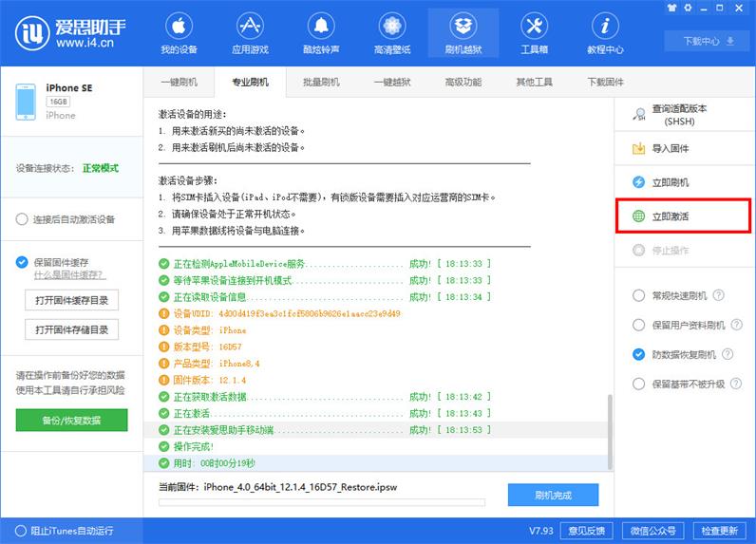Viewport: 756px width, 544px height.
Task: Click the 停止操作 stop icon
Action: tap(638, 250)
